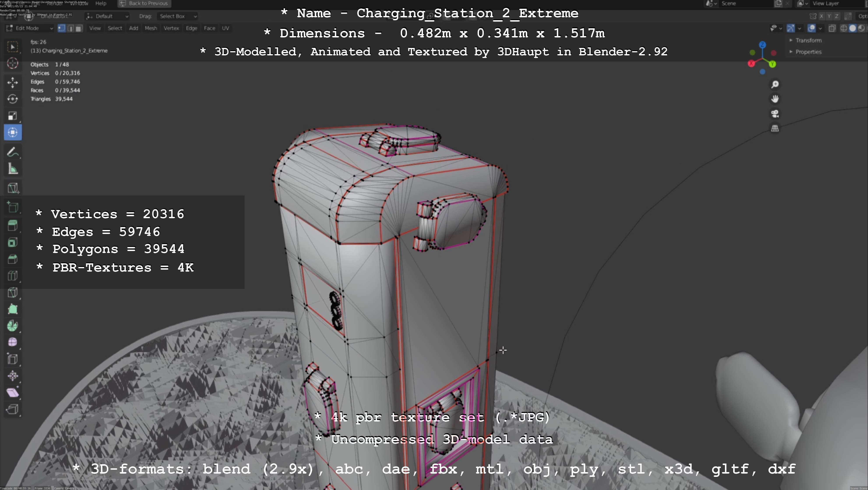Activate the 3D Cursor tool
This screenshot has width=868, height=490.
[13, 63]
